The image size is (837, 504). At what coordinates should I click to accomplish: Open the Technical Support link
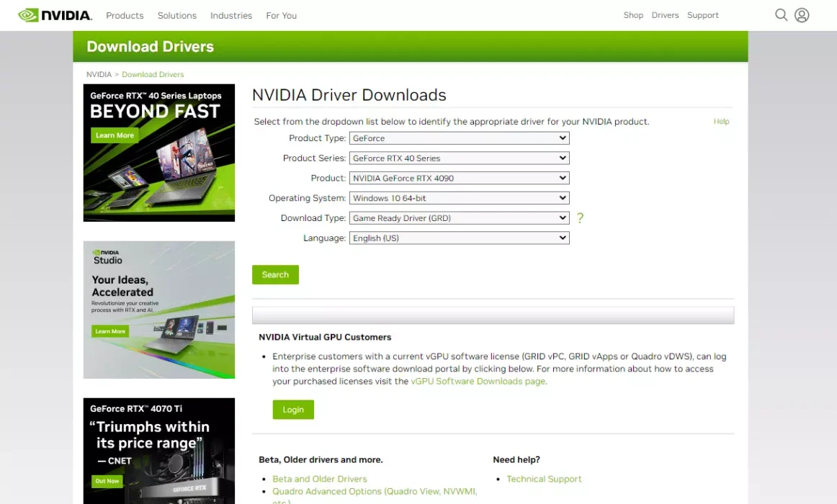tap(544, 479)
